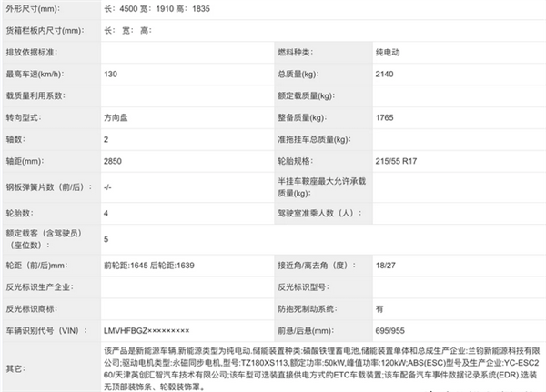Click the 最高车速(km/h) label
This screenshot has width=546, height=392.
(x=35, y=75)
